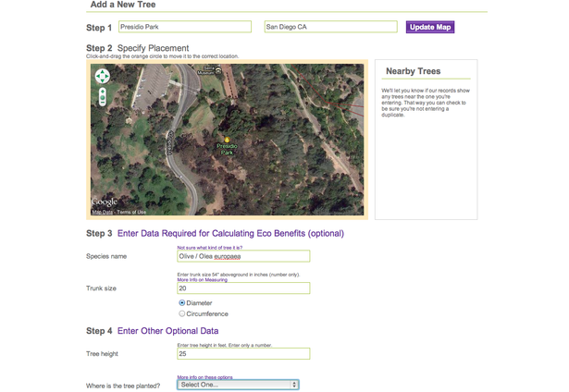The width and height of the screenshot is (569, 392).
Task: Click the Add a New Tree title
Action: coord(123,5)
